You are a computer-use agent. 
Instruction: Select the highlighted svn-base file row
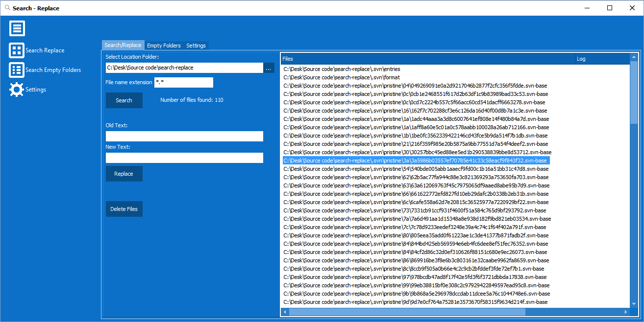click(x=417, y=160)
